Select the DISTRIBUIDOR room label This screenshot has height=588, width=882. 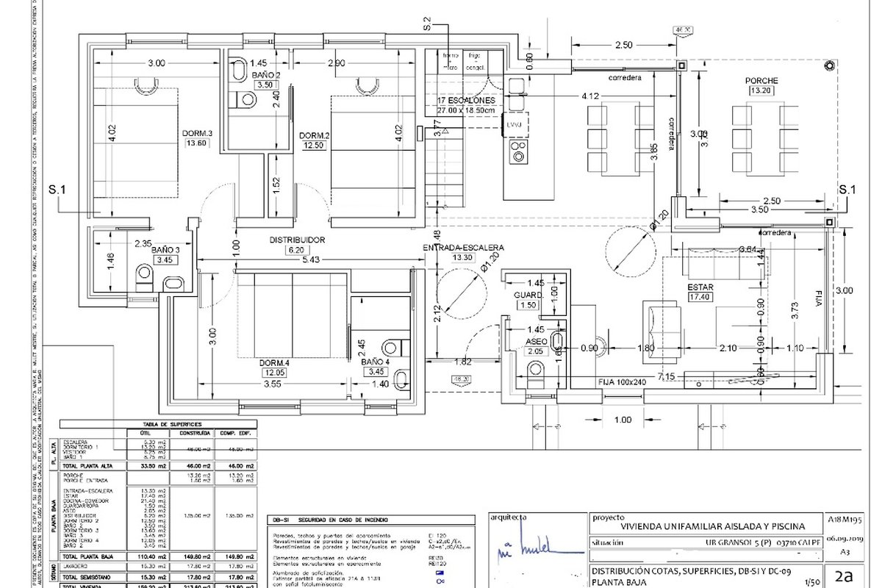coord(297,240)
